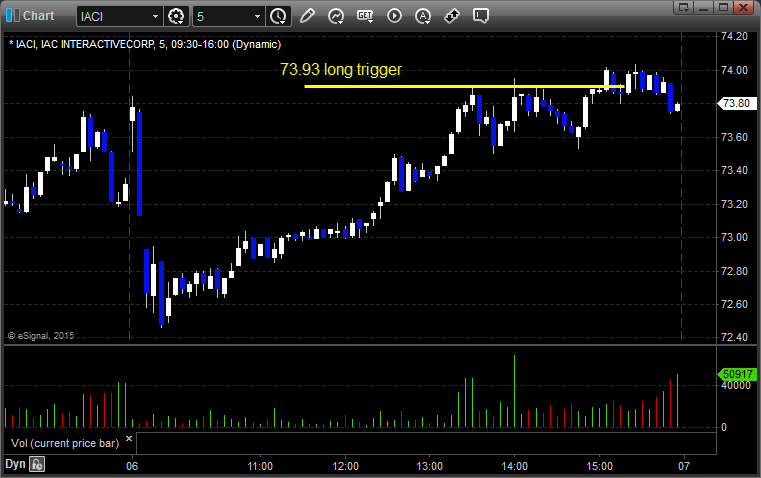Click the 07 date axis label
Screen dimensions: 761x478
684,466
